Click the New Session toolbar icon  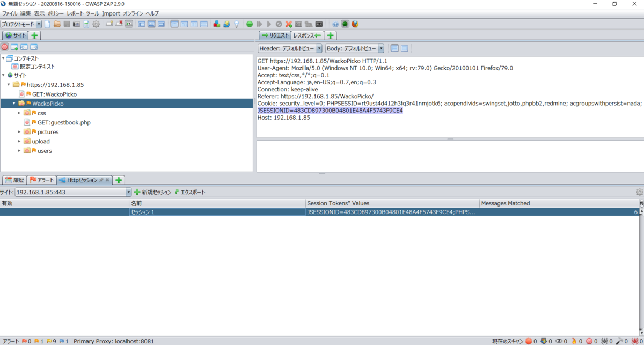tap(47, 24)
